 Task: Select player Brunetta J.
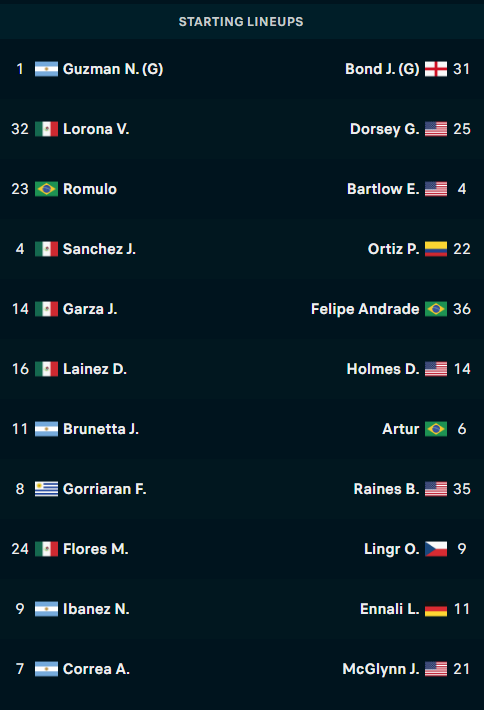click(101, 429)
